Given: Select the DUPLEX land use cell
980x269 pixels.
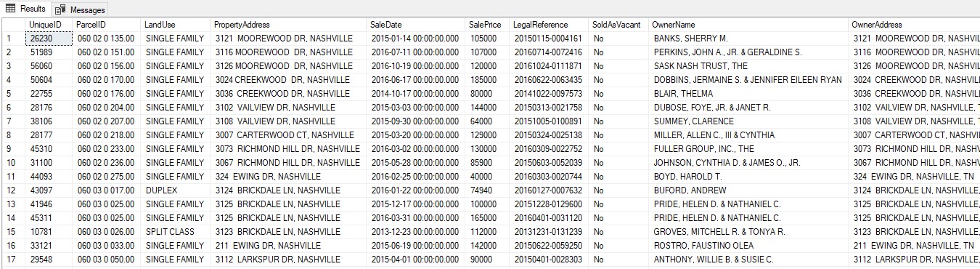Looking at the screenshot, I should pyautogui.click(x=176, y=190).
